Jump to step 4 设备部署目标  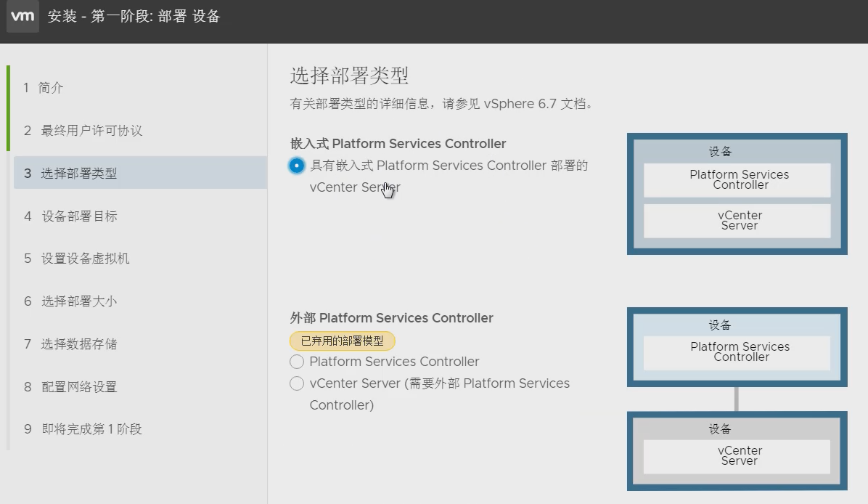[79, 216]
